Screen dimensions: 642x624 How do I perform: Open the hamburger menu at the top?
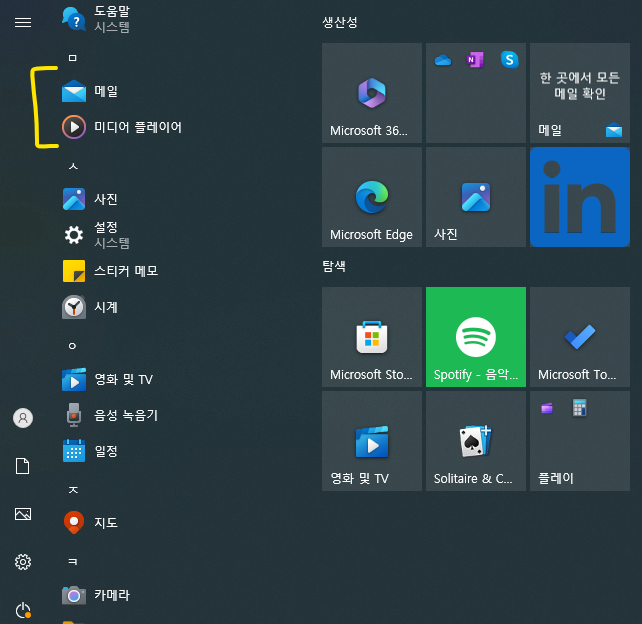23,22
